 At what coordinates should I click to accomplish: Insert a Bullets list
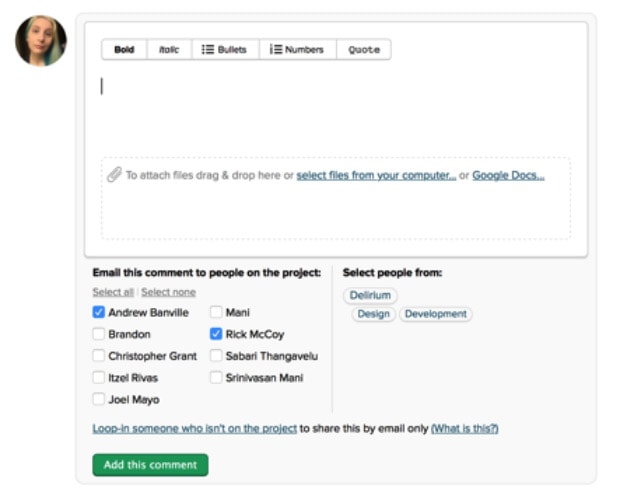point(224,50)
